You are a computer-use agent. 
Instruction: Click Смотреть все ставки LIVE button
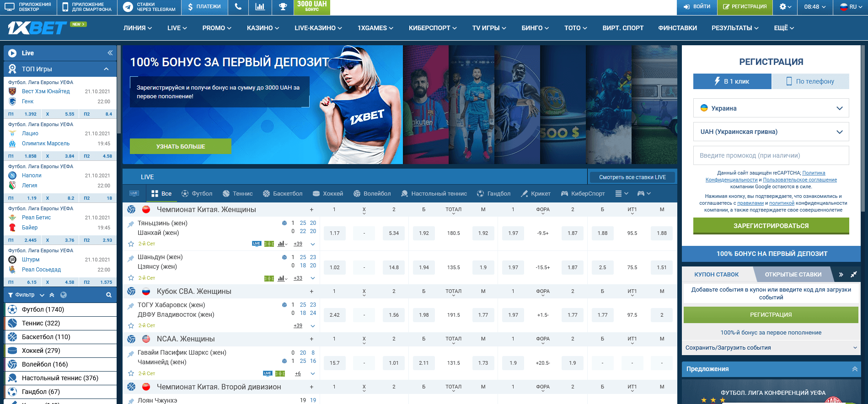[x=632, y=177]
